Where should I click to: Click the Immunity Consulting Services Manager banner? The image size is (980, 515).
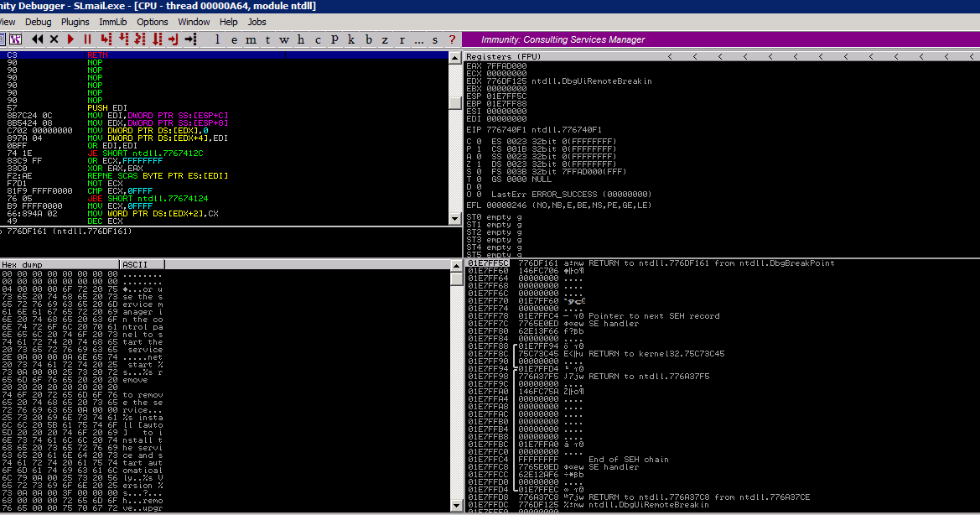tap(563, 39)
